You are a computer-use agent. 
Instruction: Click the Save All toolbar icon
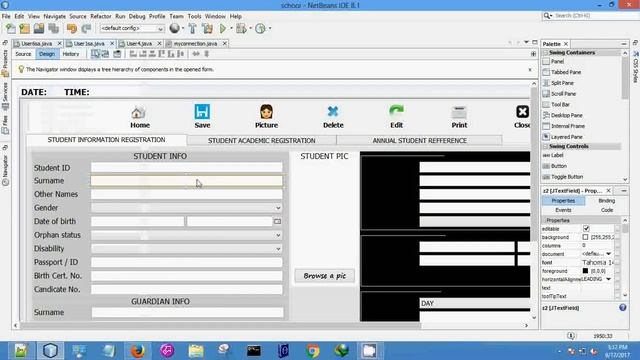[x=53, y=29]
